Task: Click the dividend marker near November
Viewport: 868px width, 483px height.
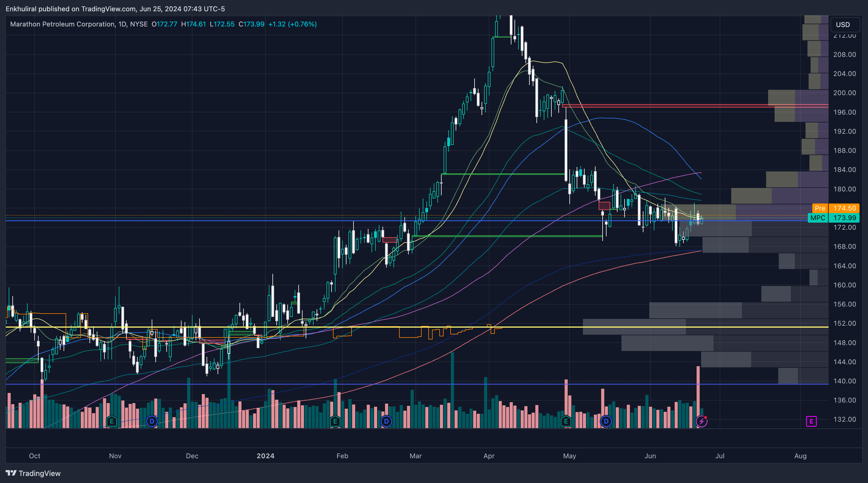Action: coord(152,421)
